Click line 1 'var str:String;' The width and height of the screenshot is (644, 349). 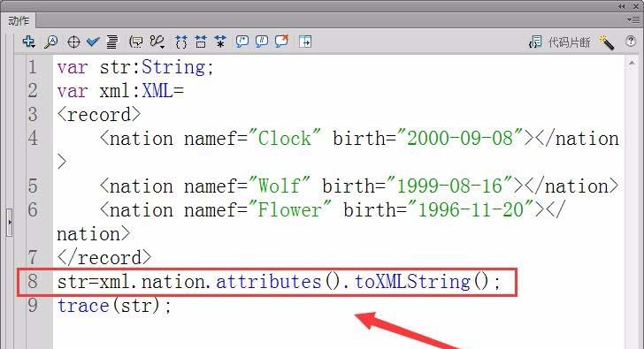tap(135, 67)
